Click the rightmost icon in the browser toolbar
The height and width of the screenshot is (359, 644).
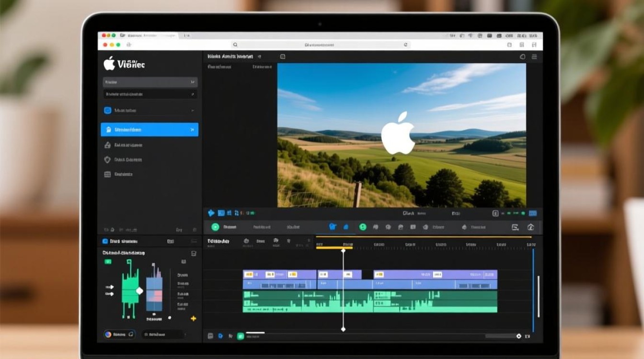click(534, 45)
